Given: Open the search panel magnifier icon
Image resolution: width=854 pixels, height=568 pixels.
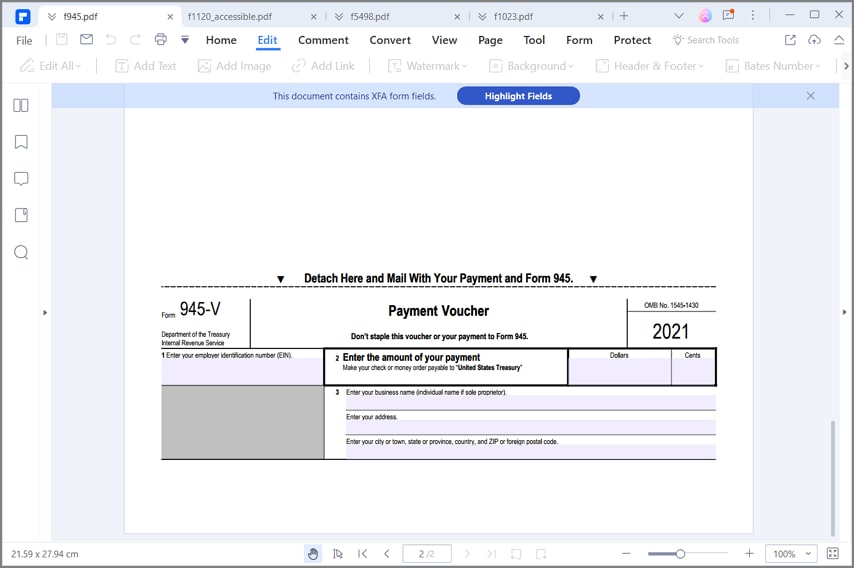Looking at the screenshot, I should [21, 252].
